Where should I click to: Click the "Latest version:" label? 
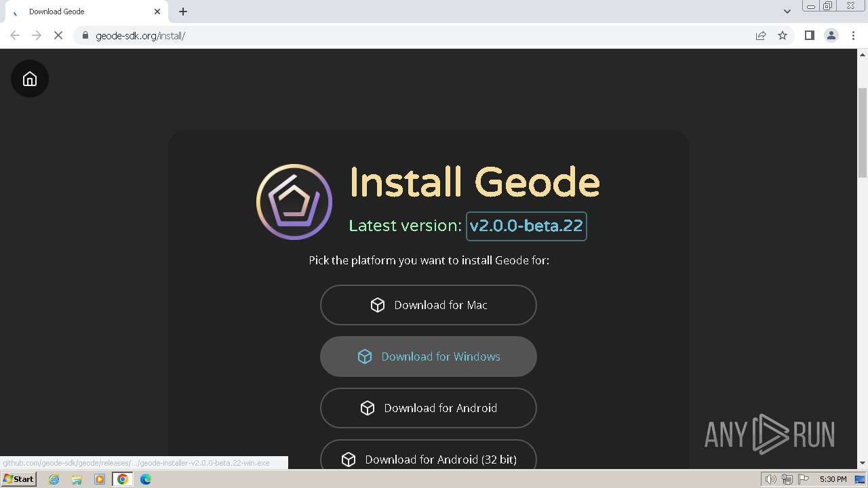(405, 226)
